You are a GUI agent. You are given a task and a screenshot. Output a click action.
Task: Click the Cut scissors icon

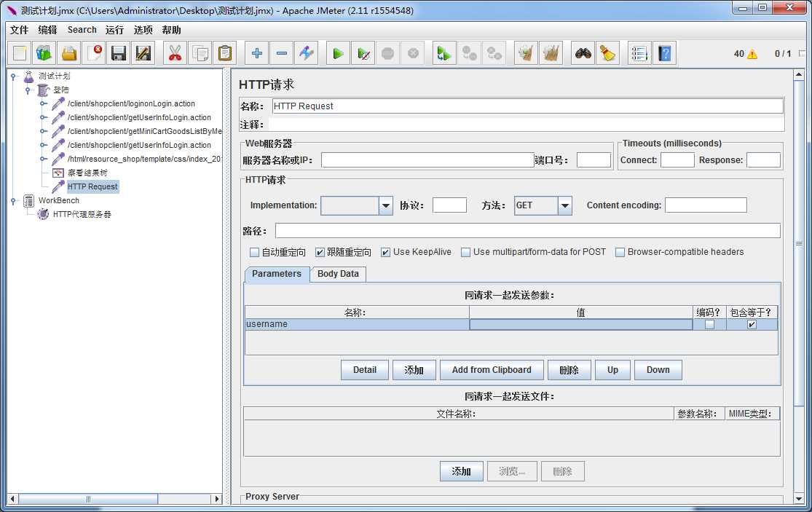click(x=175, y=53)
